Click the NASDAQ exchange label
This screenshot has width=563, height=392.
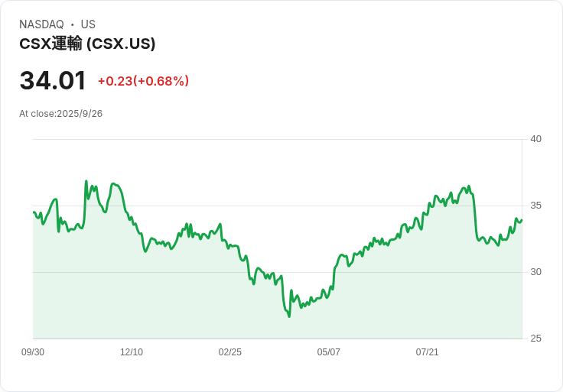click(x=41, y=24)
